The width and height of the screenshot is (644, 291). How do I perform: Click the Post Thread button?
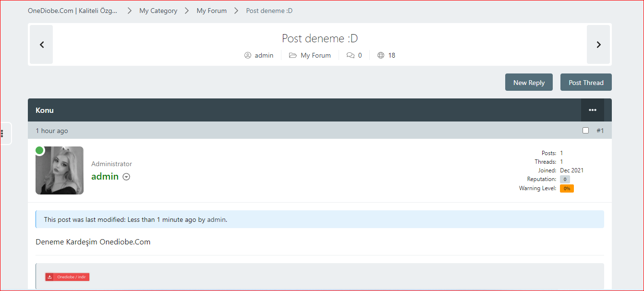coord(586,83)
